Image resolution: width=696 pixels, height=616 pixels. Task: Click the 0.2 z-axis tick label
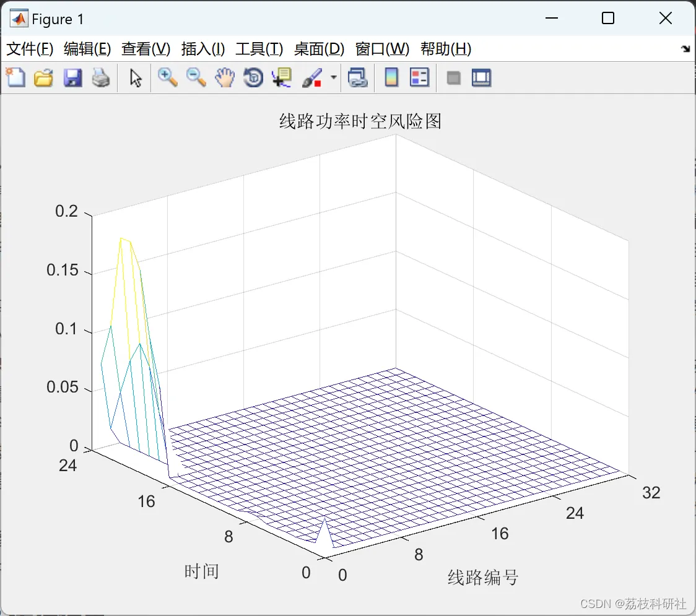pyautogui.click(x=67, y=211)
